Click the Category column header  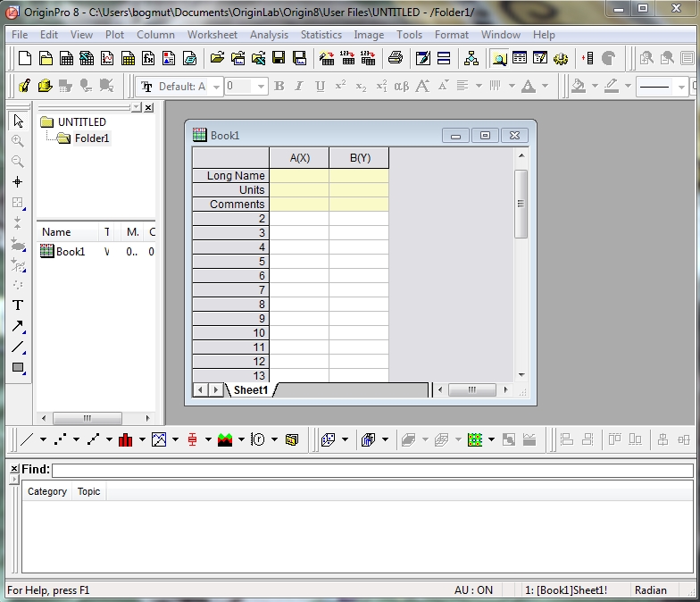[46, 491]
